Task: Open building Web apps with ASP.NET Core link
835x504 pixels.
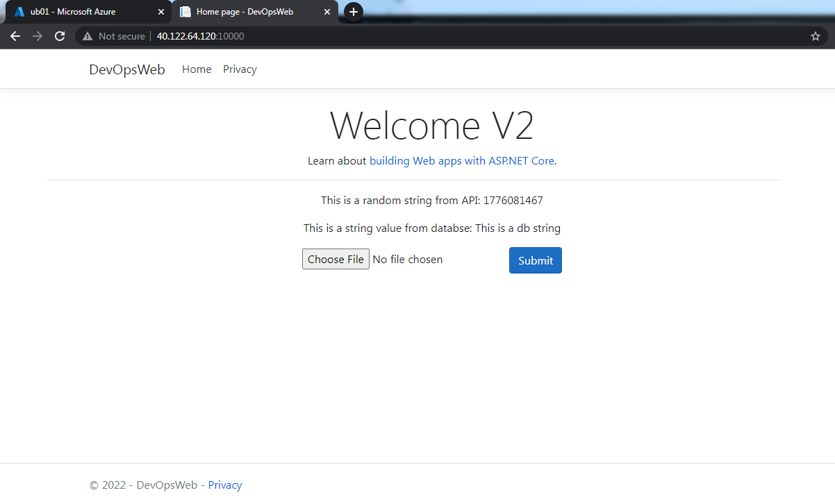Action: pos(462,160)
